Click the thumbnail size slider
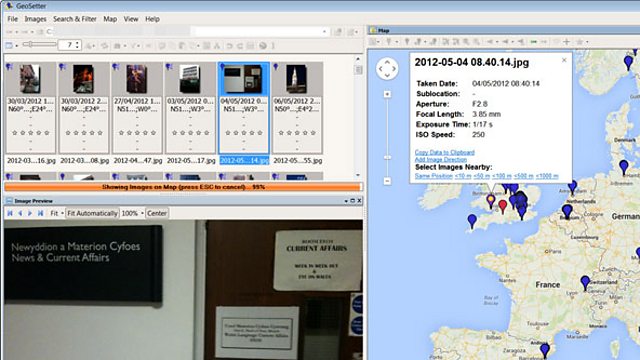640x360 pixels. [40, 44]
